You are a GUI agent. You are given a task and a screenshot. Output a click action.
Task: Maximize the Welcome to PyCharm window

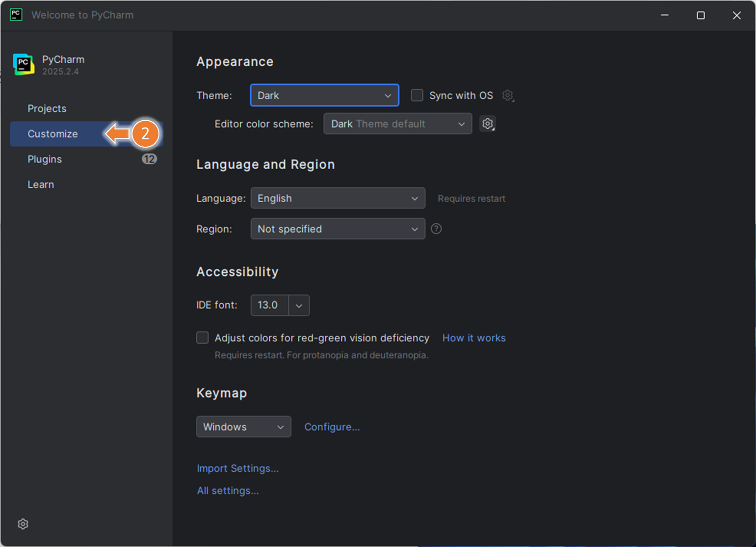click(701, 15)
